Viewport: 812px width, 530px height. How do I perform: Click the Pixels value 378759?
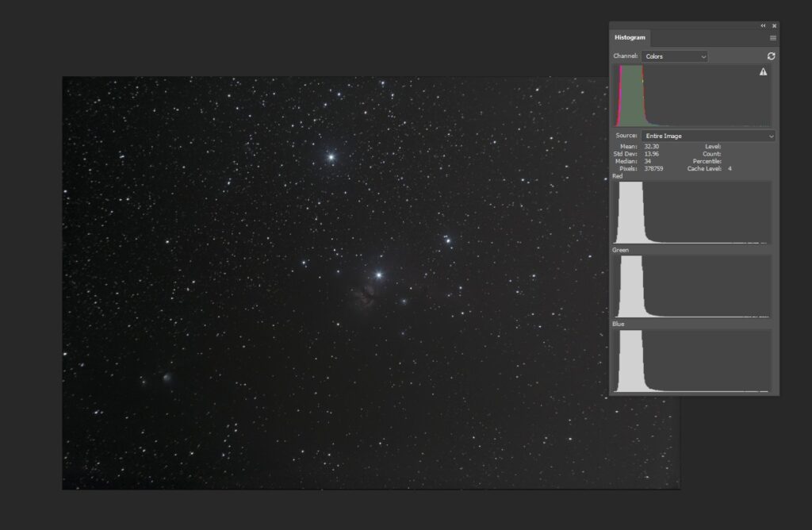pos(653,169)
